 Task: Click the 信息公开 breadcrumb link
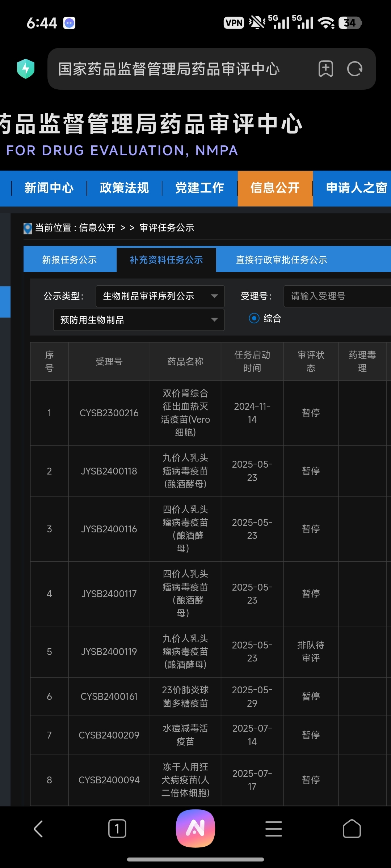[x=97, y=228]
